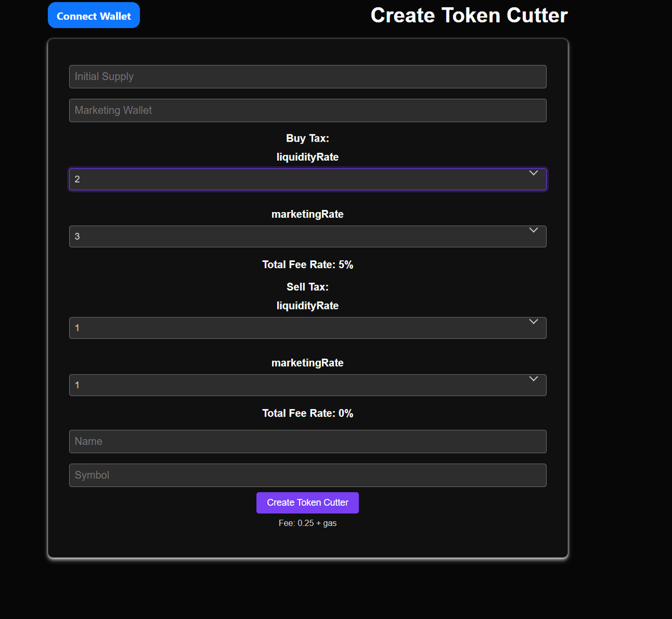Open the Sell Tax liquidityRate dropdown
672x619 pixels.
[307, 328]
